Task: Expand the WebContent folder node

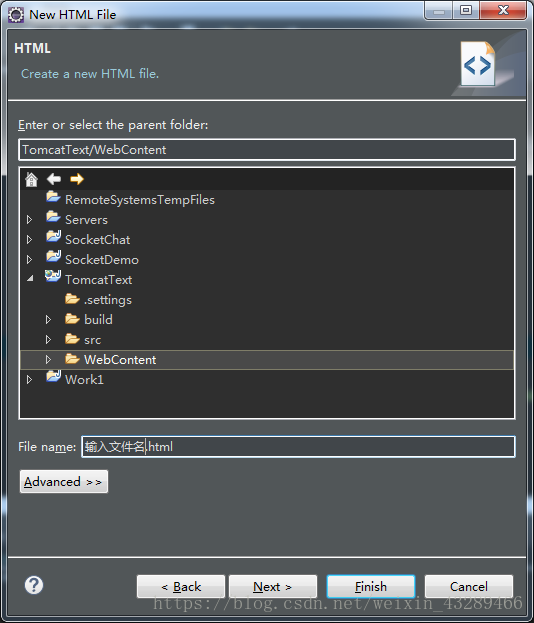Action: pyautogui.click(x=48, y=360)
